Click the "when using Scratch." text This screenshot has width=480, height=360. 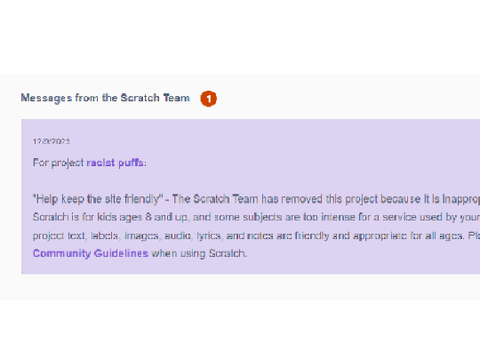point(199,253)
